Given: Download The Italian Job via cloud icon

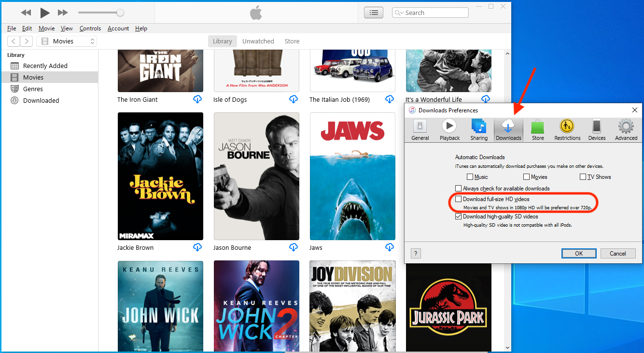Looking at the screenshot, I should 390,99.
